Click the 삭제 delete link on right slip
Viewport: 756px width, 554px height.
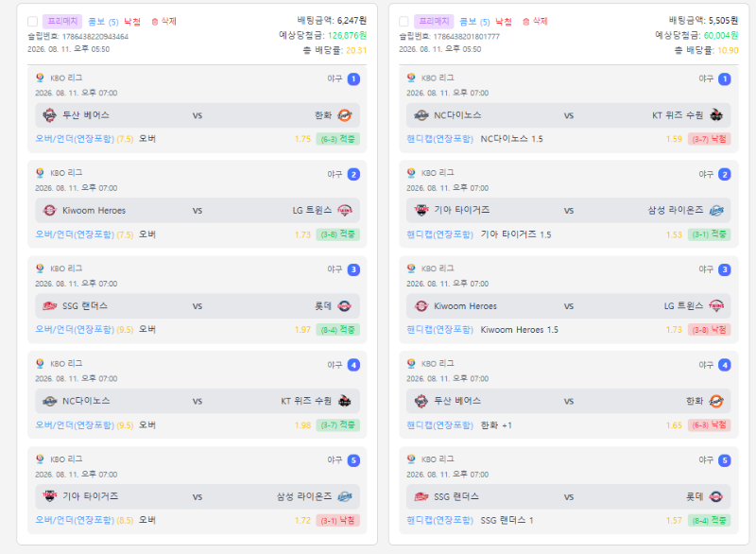(540, 21)
